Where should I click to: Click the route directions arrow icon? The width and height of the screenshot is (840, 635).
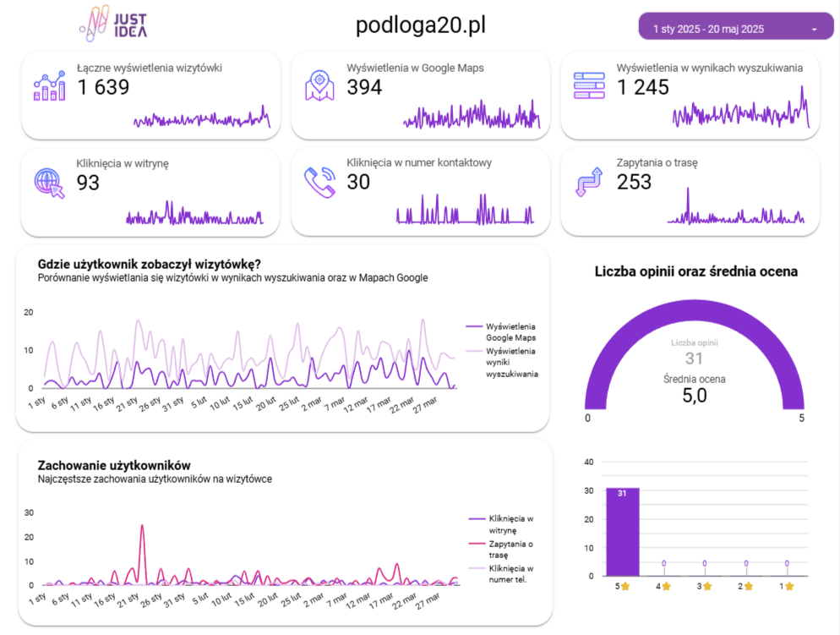pos(589,182)
